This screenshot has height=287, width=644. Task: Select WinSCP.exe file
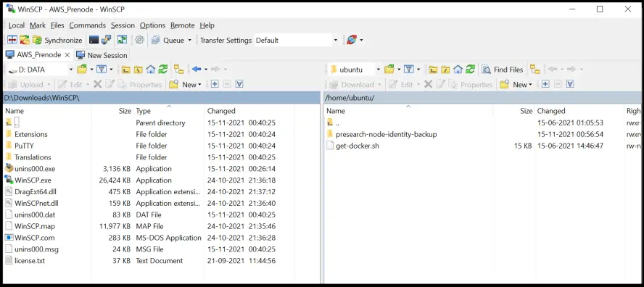coord(33,180)
